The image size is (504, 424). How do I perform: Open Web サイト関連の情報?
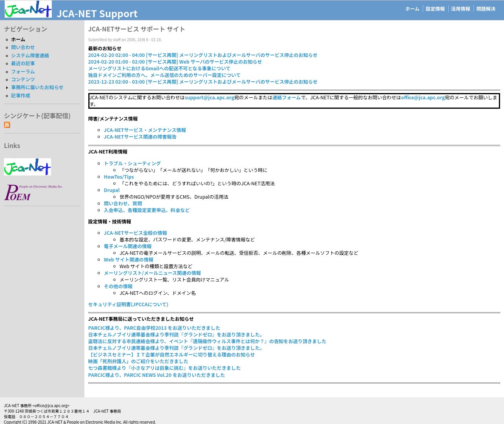tap(128, 260)
